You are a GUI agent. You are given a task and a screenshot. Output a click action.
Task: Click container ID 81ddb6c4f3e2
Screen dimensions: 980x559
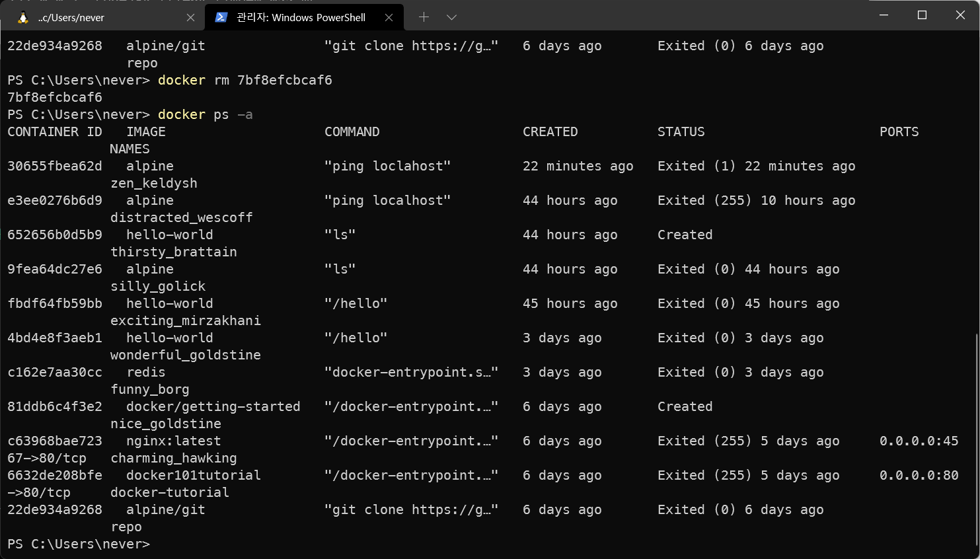(x=55, y=406)
